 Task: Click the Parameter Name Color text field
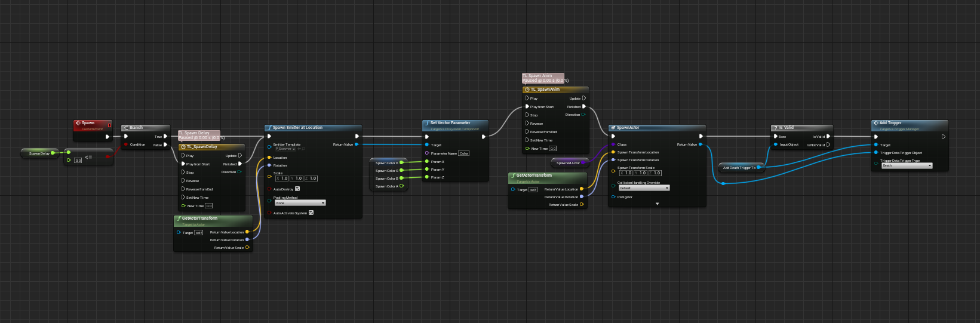pyautogui.click(x=464, y=153)
